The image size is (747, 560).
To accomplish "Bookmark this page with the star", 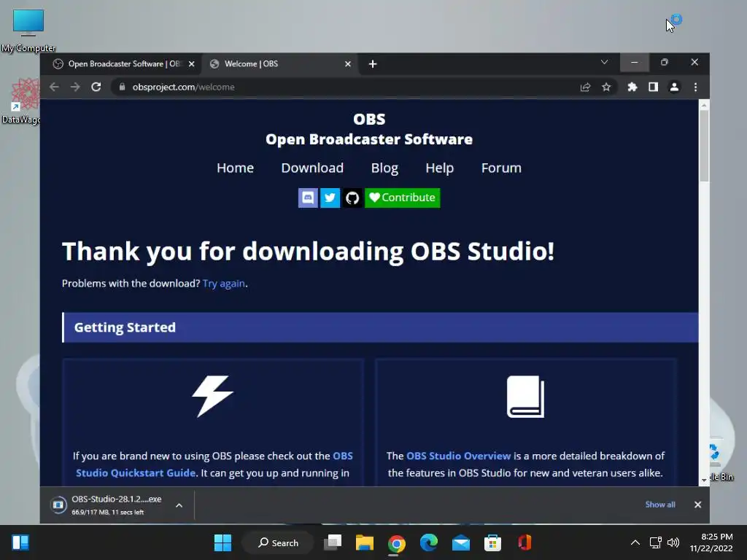I will point(606,87).
